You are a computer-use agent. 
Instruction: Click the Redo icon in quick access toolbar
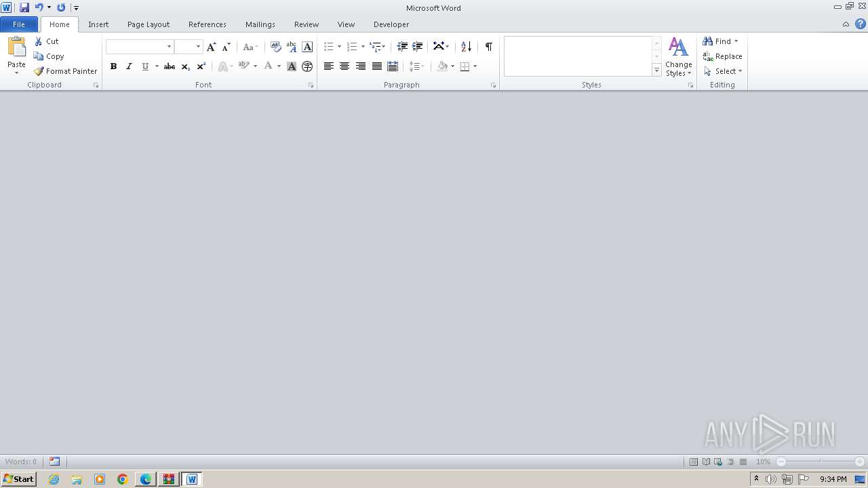click(x=61, y=7)
